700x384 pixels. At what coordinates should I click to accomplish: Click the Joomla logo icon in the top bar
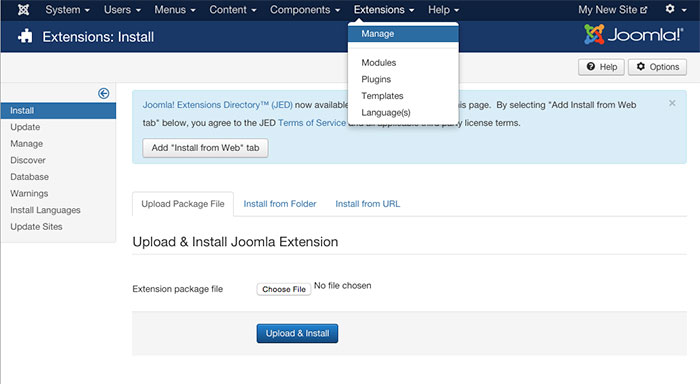click(24, 9)
